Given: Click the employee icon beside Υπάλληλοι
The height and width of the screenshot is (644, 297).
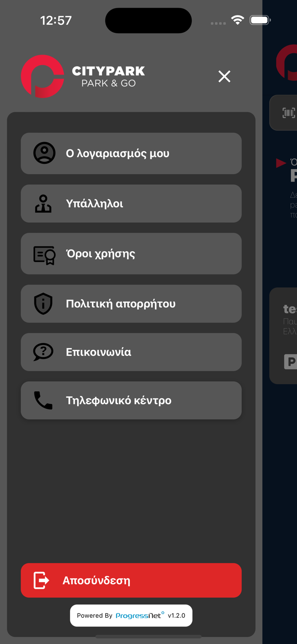Looking at the screenshot, I should pos(43,204).
